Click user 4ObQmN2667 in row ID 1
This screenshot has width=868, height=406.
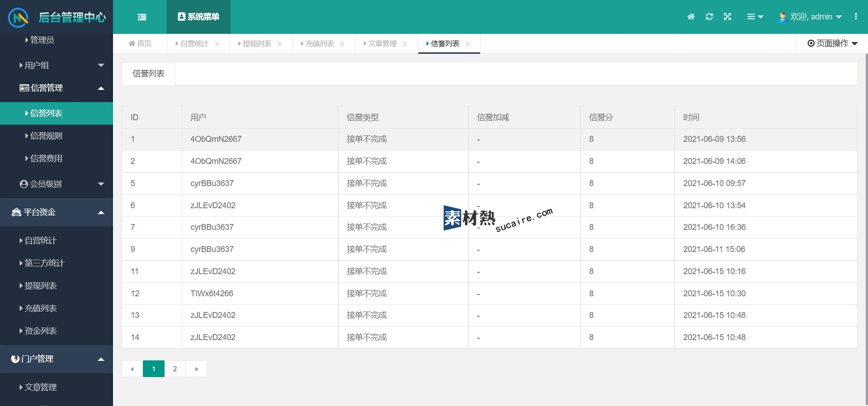point(216,139)
